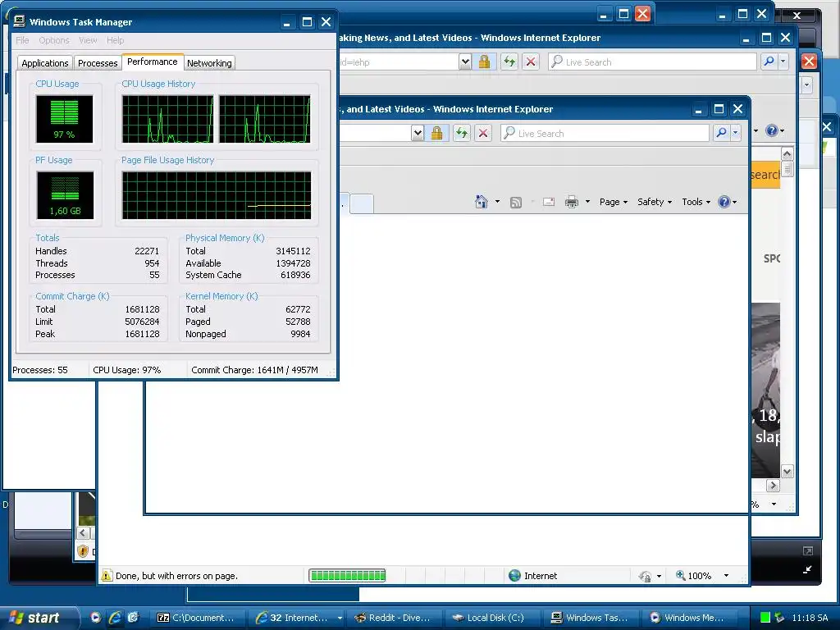
Task: Click the security padlock in the front Internet Explorer window
Action: click(x=436, y=133)
